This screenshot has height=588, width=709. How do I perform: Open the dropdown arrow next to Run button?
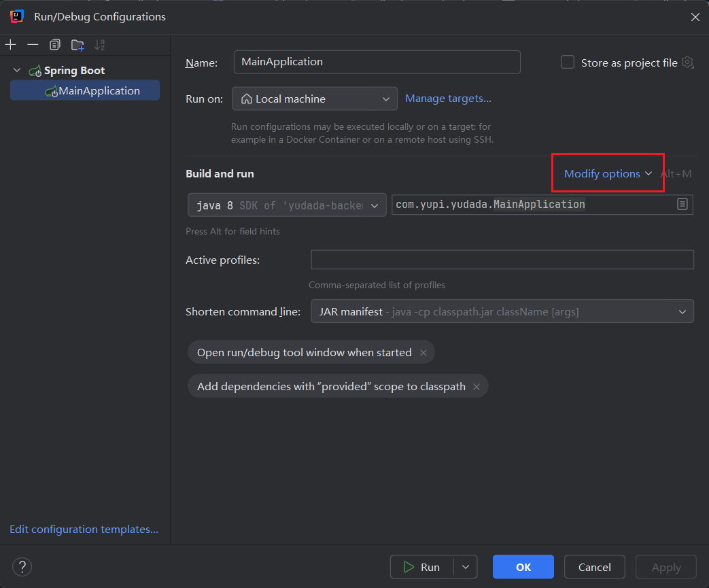click(x=466, y=567)
